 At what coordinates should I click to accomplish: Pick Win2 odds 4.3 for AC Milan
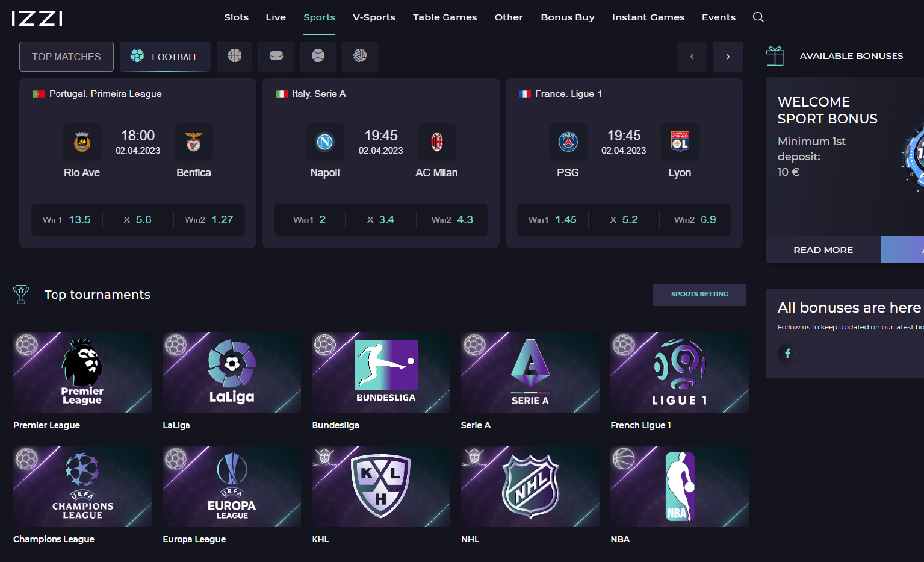click(452, 220)
